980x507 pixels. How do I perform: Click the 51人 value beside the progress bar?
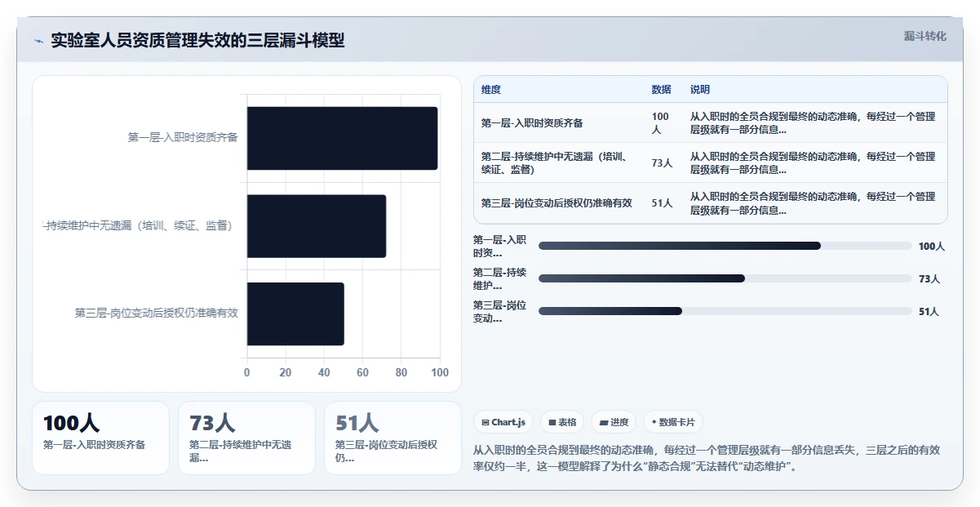(929, 311)
